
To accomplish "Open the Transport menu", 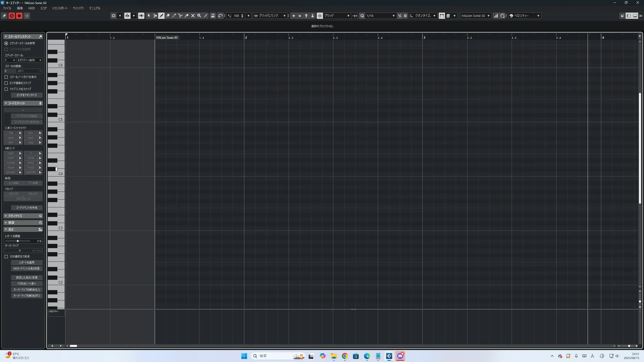I will (x=60, y=8).
